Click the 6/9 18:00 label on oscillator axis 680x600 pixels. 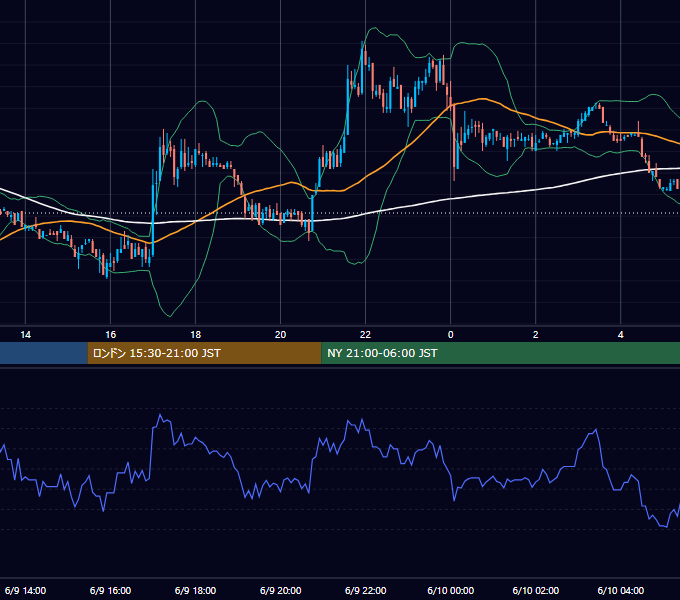[x=196, y=590]
